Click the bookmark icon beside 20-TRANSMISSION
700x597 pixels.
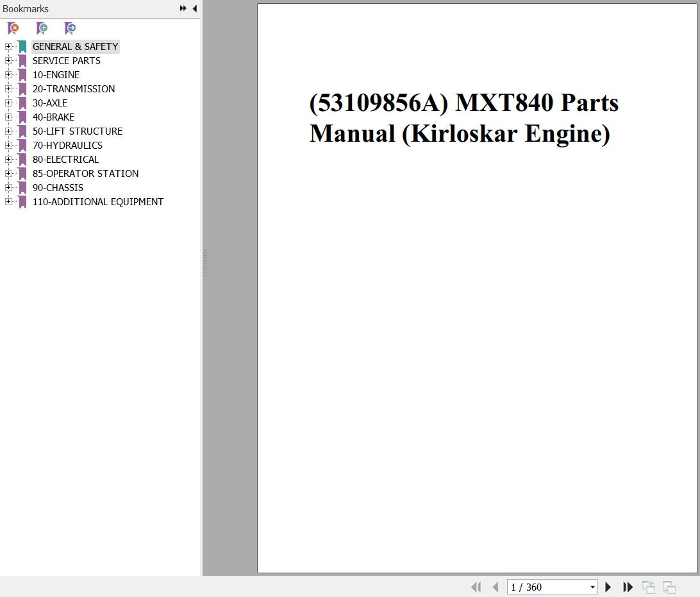(x=22, y=89)
